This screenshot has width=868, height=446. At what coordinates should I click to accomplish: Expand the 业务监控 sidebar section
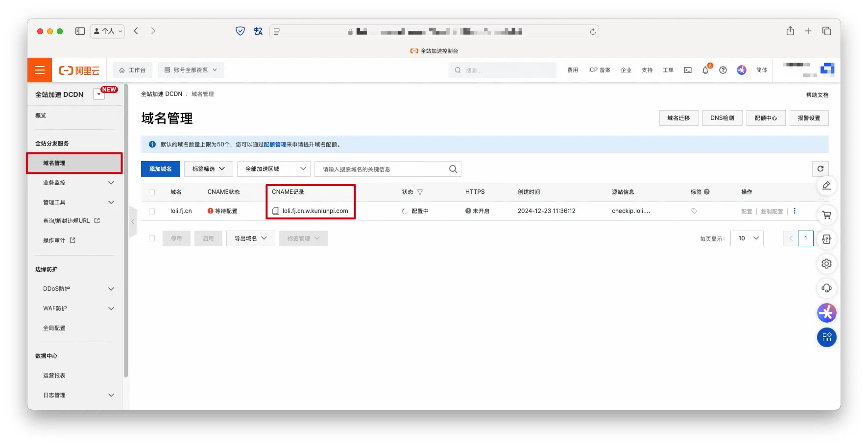(x=78, y=183)
